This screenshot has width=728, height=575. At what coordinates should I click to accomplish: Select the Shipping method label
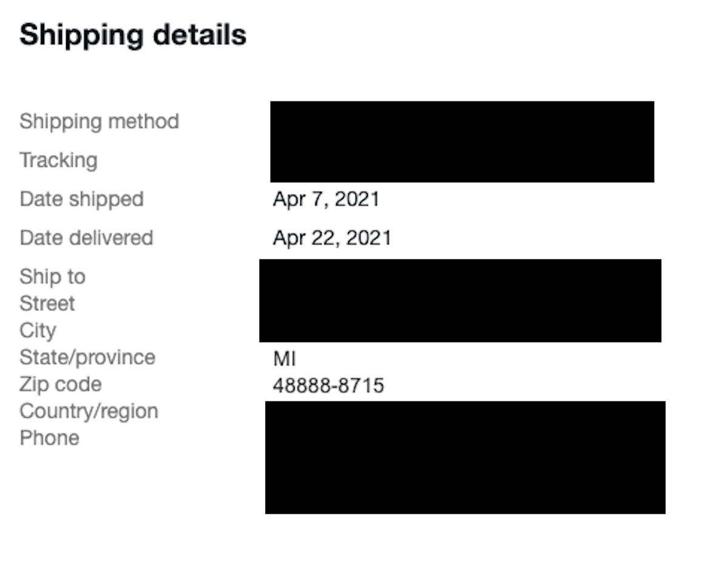tap(99, 121)
